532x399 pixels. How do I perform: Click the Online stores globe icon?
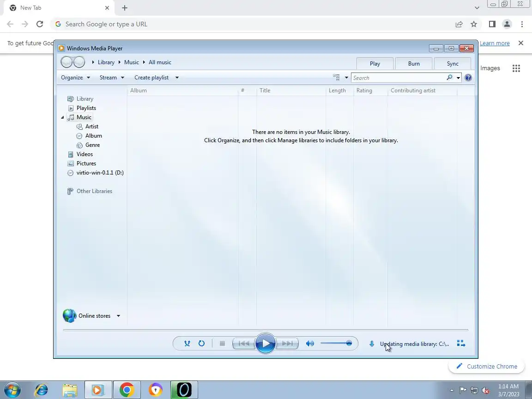click(70, 315)
